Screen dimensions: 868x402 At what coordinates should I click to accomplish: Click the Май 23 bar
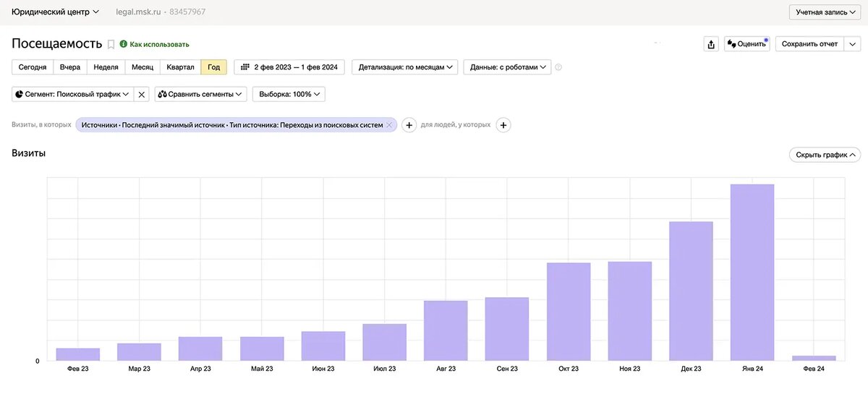click(x=262, y=348)
